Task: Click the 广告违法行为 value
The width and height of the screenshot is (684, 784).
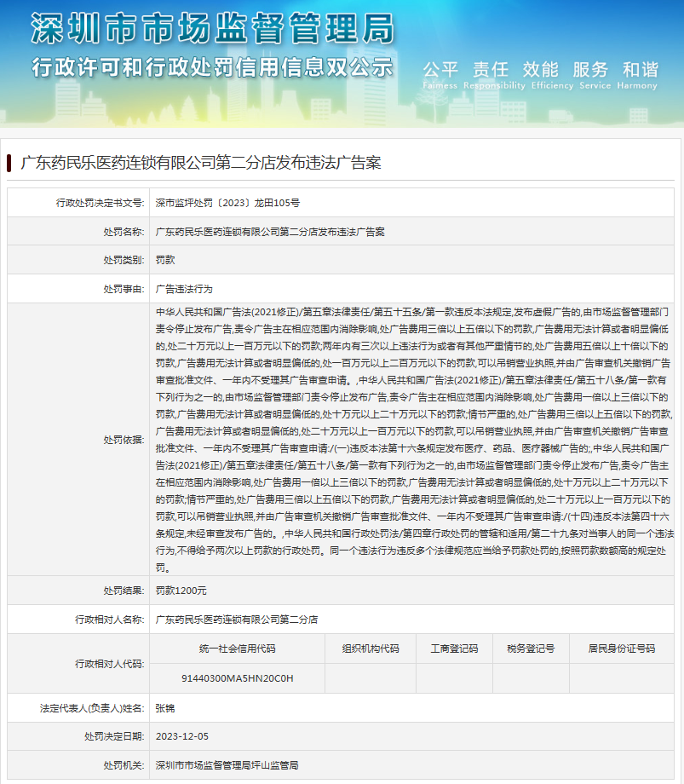Action: coord(184,289)
